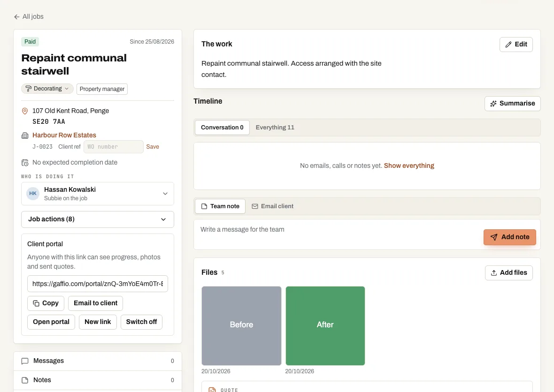Image resolution: width=554 pixels, height=392 pixels.
Task: Switch to the Everything 11 tab
Action: point(275,128)
